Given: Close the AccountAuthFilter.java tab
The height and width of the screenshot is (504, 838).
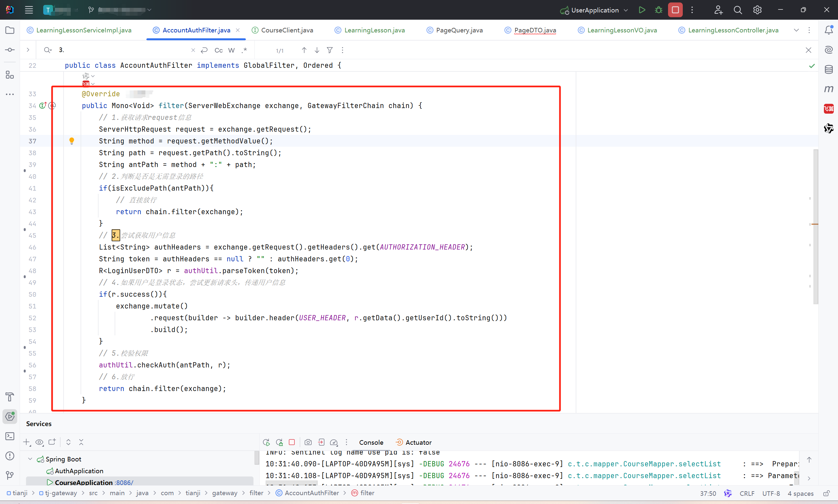Looking at the screenshot, I should (238, 30).
